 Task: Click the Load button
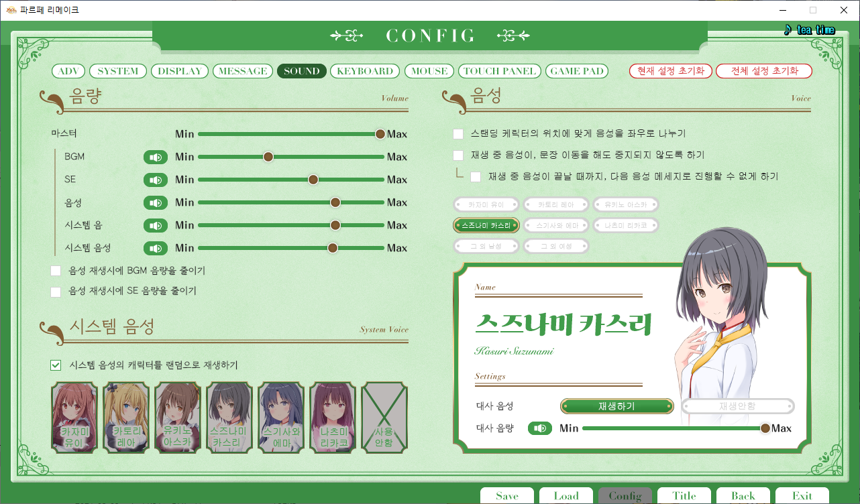tap(566, 496)
